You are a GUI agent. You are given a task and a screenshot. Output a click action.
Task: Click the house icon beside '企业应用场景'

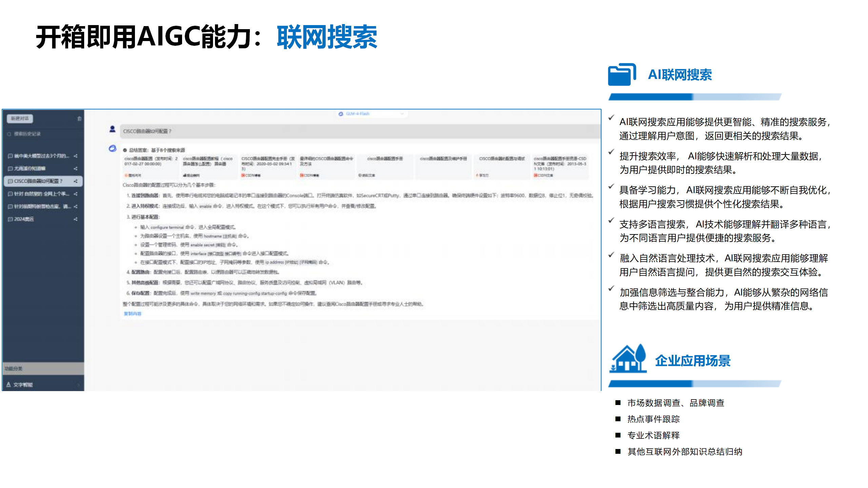point(628,359)
